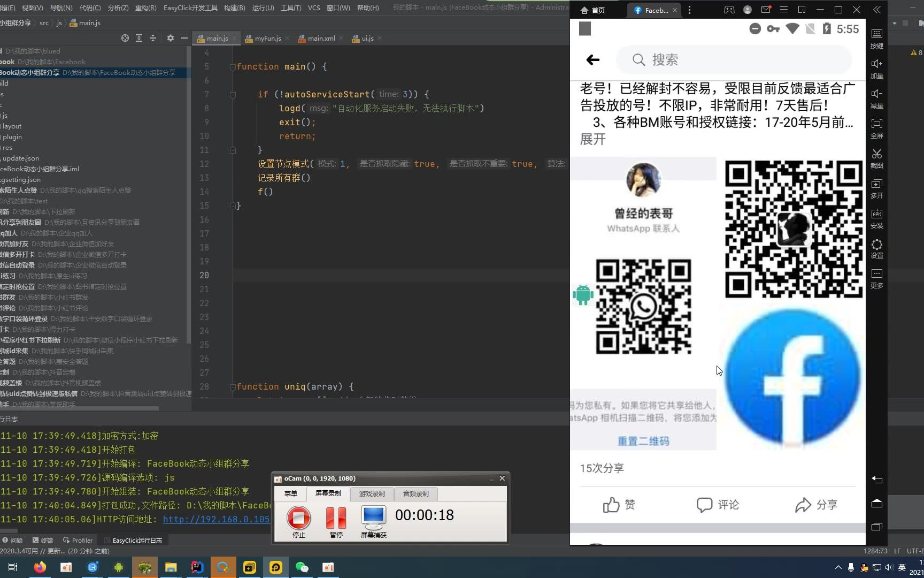Tap the emulator Android home button
924x578 pixels.
tap(877, 503)
